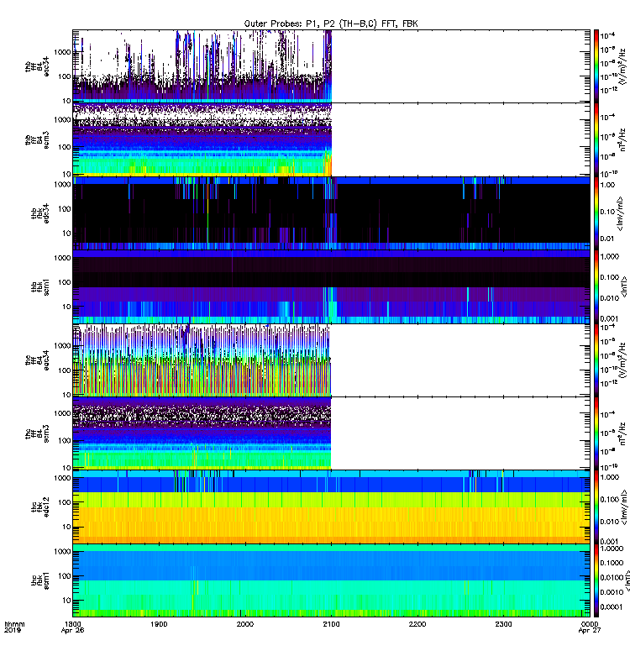Click the colorbar beside the thb eac34 FFT panel
Screen dimensions: 630x672
coord(596,66)
